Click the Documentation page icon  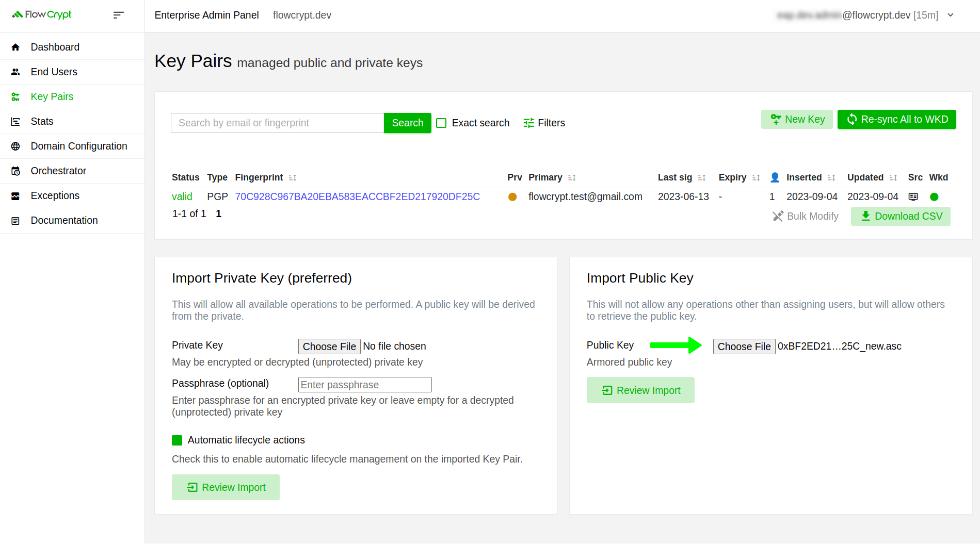point(15,220)
